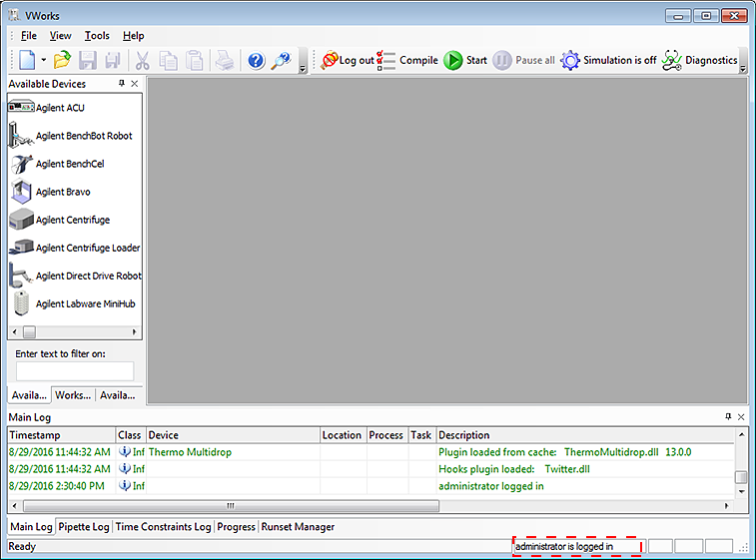Click the Cut scissors icon
This screenshot has width=756, height=560.
pos(142,60)
